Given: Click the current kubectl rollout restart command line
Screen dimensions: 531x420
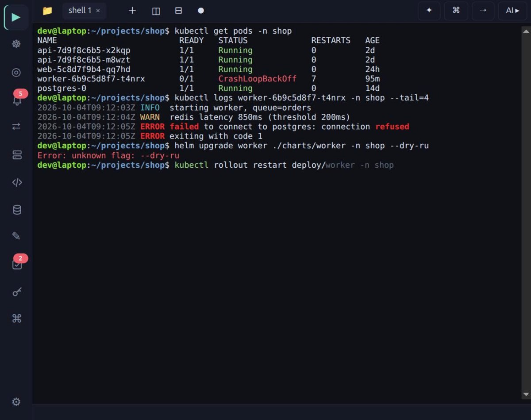Looking at the screenshot, I should click(x=215, y=165).
